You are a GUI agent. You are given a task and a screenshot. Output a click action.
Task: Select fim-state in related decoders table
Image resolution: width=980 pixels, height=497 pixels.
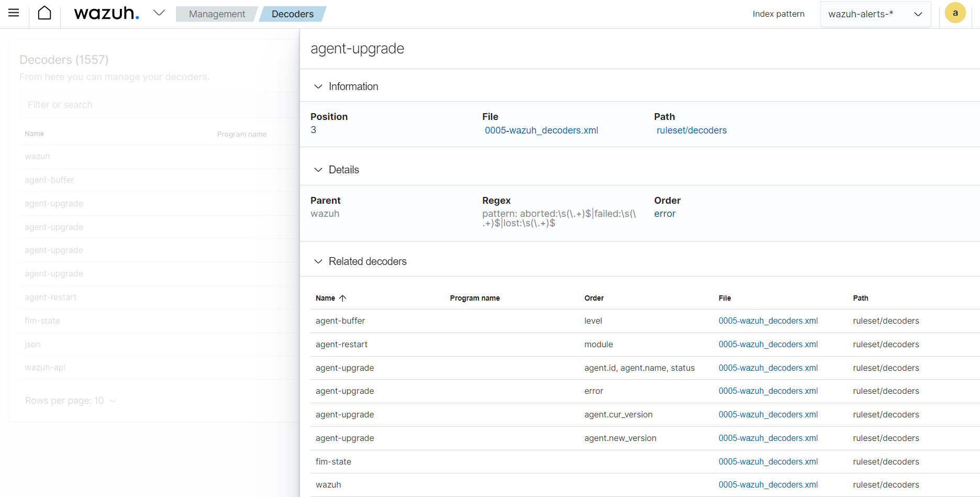pos(333,462)
